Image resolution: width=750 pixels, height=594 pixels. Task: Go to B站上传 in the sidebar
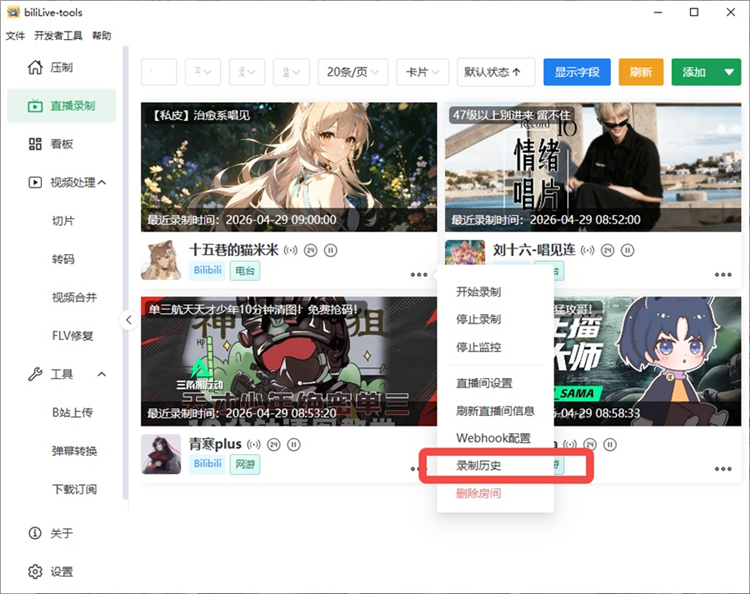pos(72,412)
